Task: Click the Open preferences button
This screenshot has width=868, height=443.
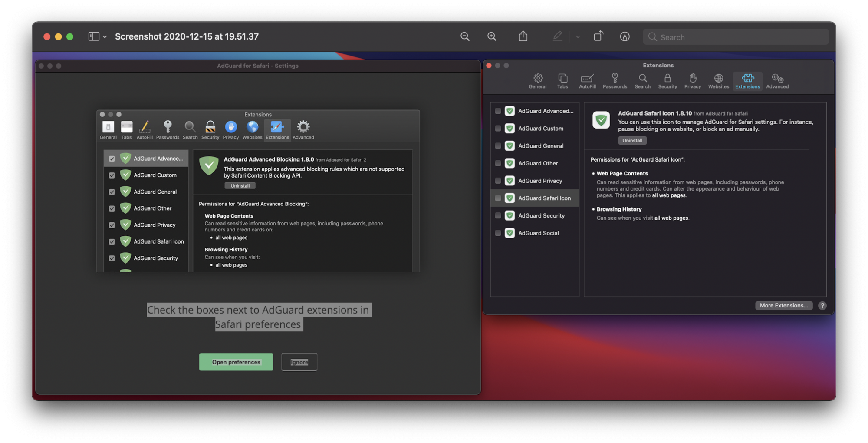Action: tap(236, 362)
